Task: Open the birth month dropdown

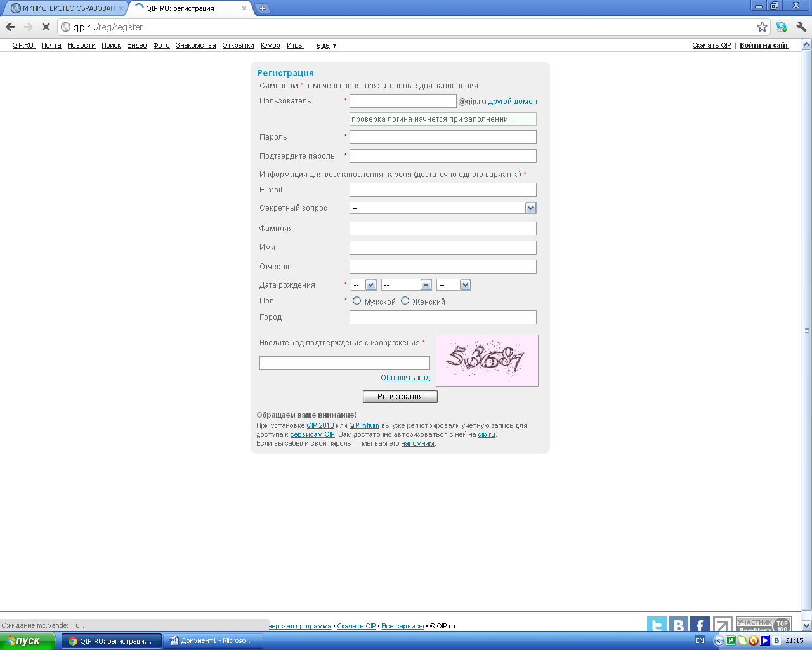Action: click(406, 285)
